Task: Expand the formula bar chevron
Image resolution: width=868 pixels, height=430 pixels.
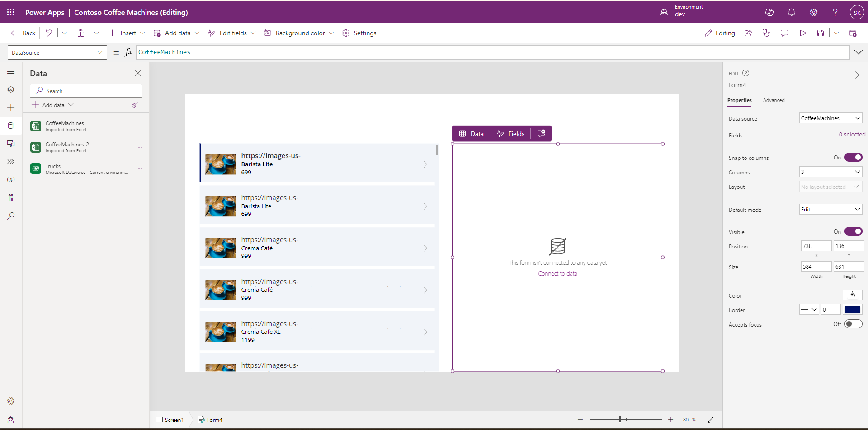Action: 859,52
